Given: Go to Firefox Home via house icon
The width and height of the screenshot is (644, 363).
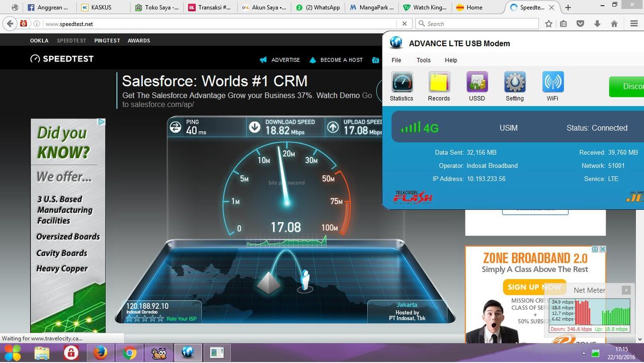Looking at the screenshot, I should [x=614, y=24].
